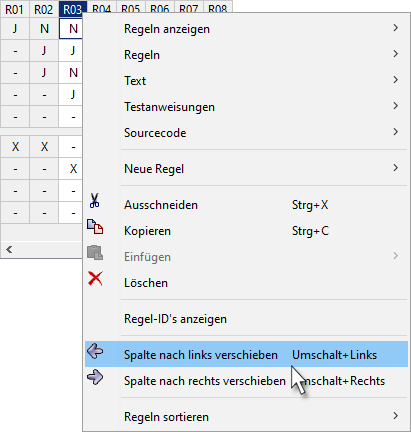Select the R02 column header
Screen dimensions: 411x432
[x=44, y=9]
